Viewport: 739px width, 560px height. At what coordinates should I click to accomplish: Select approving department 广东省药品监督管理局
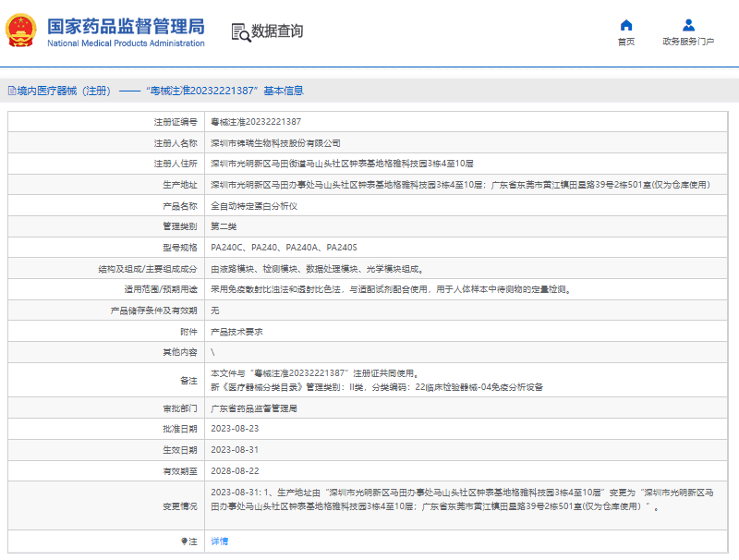[x=254, y=408]
